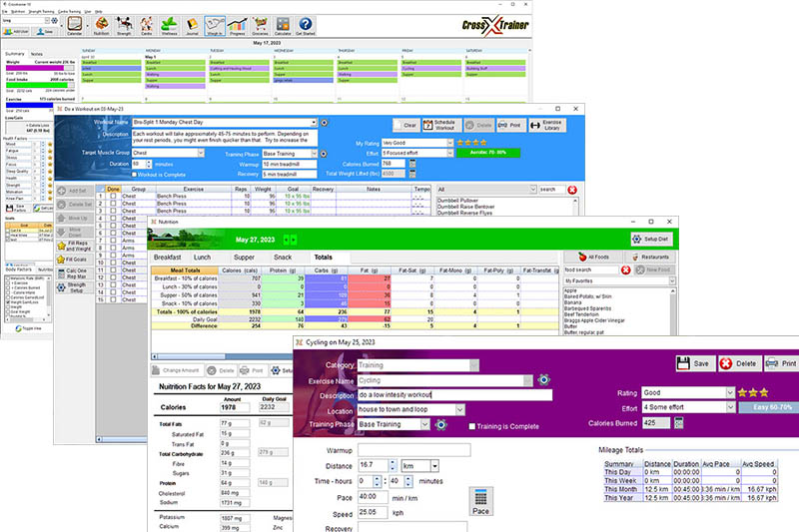Click the gear icon beside the user name box
This screenshot has width=799, height=532.
(x=55, y=20)
